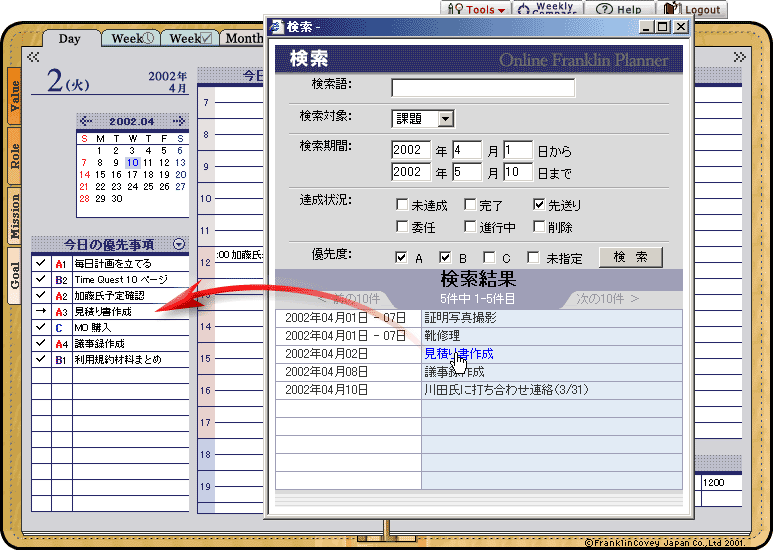Click start month field showing 4

pos(467,150)
